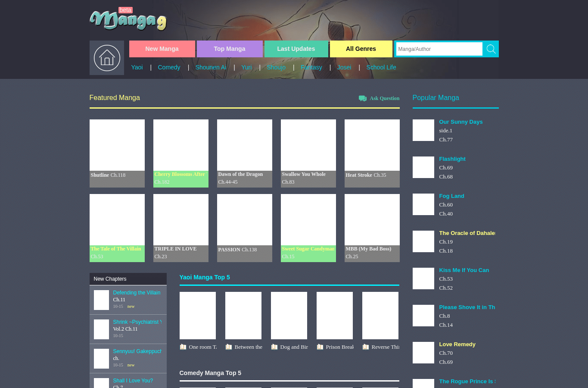Open the Dawn of the Dragon cover
588x388 pixels.
[245, 145]
